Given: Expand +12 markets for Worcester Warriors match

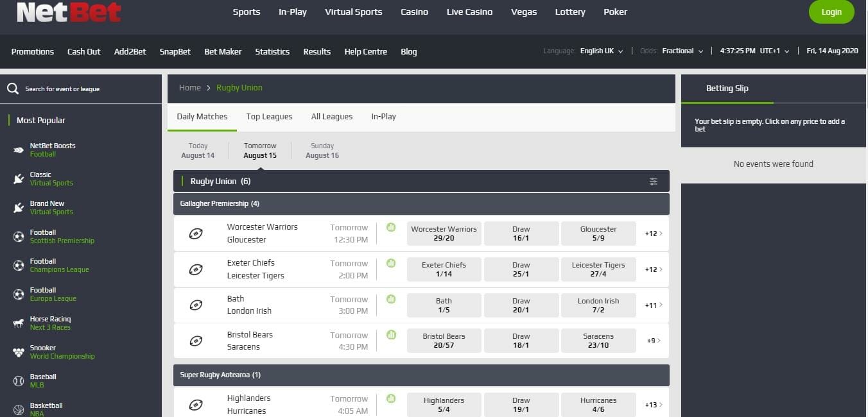Looking at the screenshot, I should click(x=653, y=234).
